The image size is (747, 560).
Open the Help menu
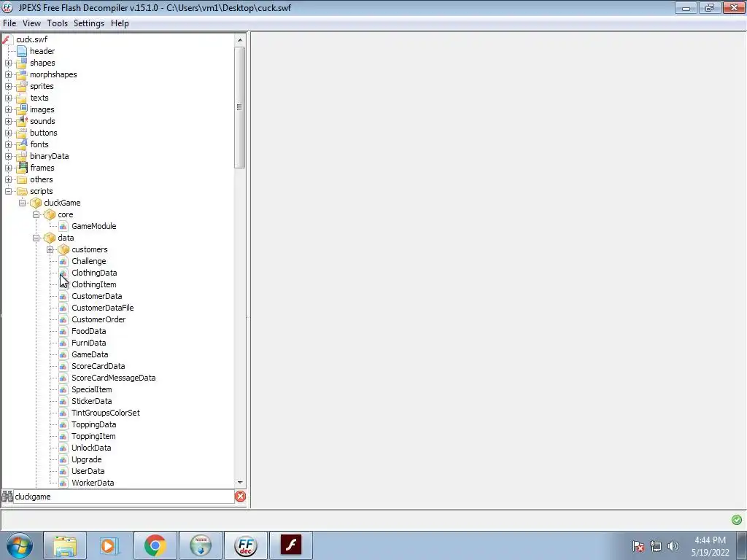click(x=120, y=23)
